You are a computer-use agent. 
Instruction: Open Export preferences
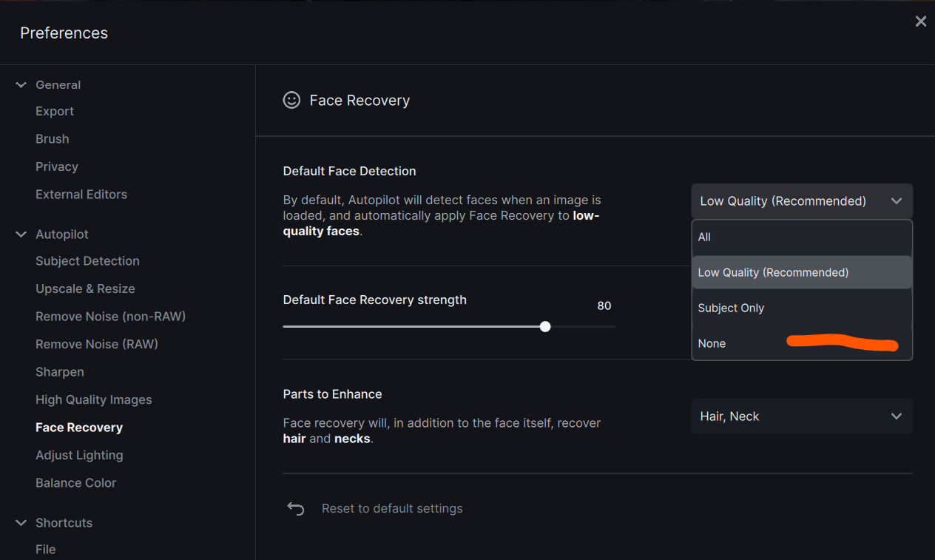tap(55, 112)
